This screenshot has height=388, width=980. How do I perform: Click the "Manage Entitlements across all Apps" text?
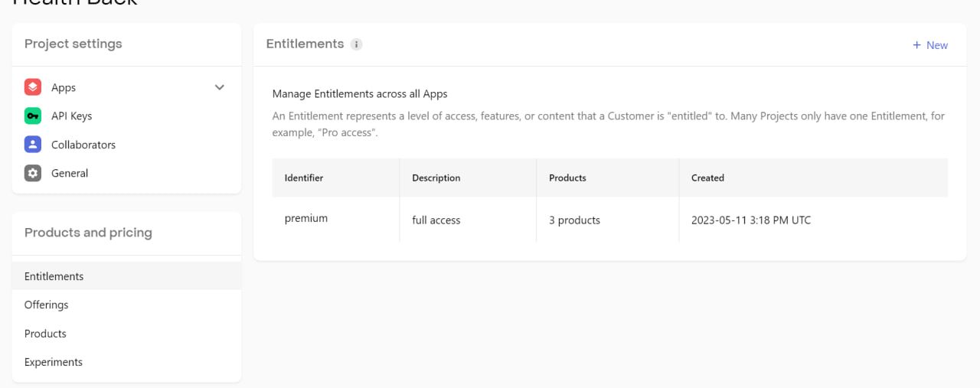[x=360, y=93]
